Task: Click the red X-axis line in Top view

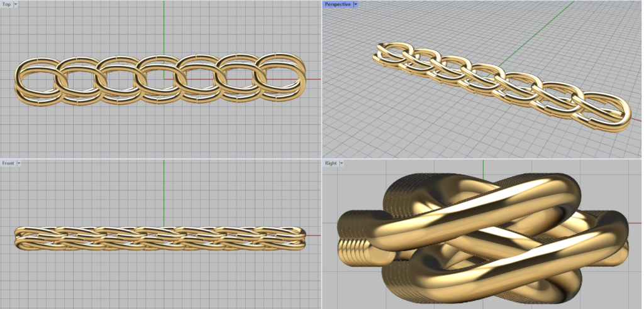Action: coord(313,80)
